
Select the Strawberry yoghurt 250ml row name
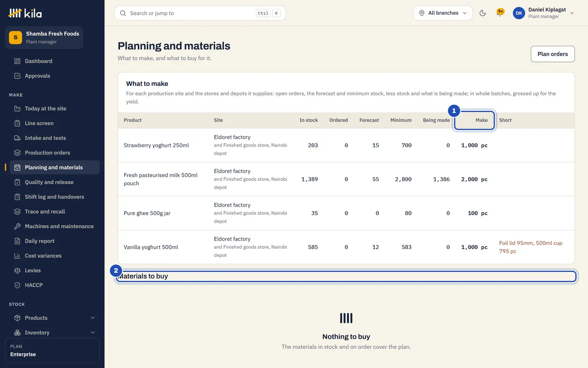156,145
